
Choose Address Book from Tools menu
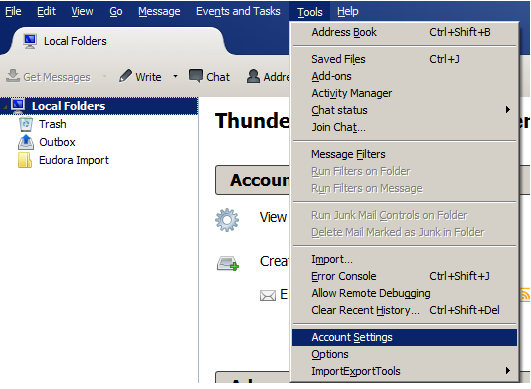[404, 33]
